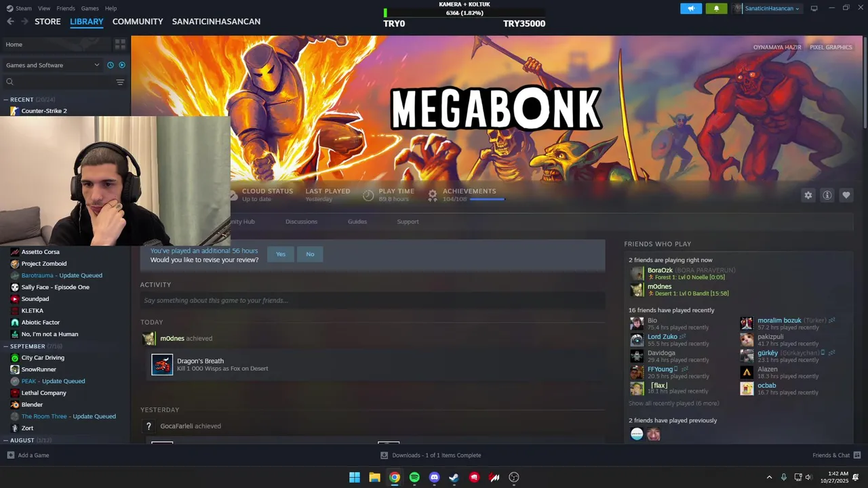The width and height of the screenshot is (868, 488).
Task: Click m0dnes avatar in activity feed
Action: pyautogui.click(x=149, y=338)
